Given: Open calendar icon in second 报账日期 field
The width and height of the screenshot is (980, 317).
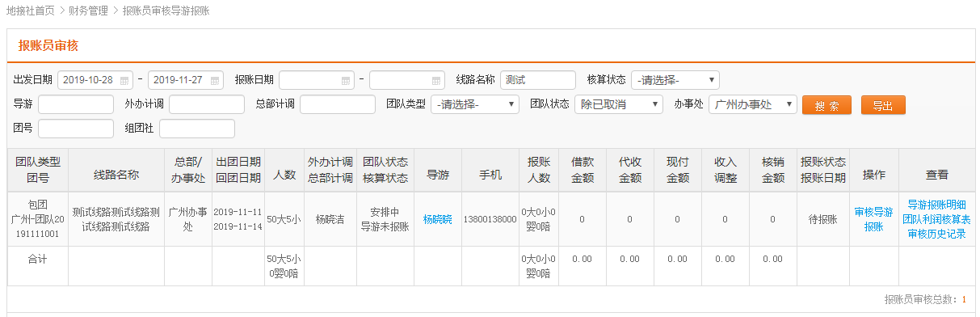Looking at the screenshot, I should (436, 80).
